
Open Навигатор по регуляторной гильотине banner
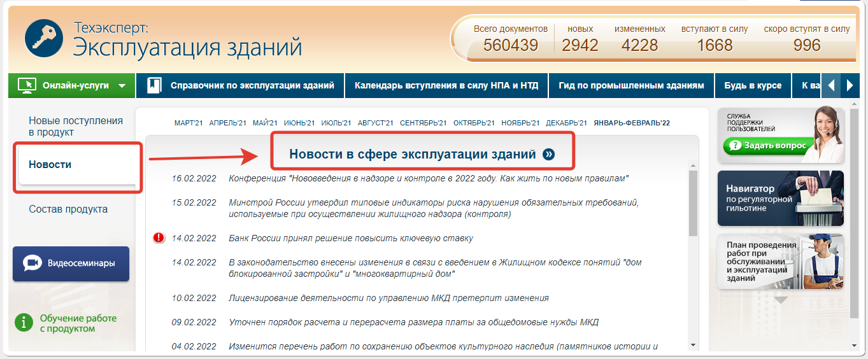(x=780, y=198)
